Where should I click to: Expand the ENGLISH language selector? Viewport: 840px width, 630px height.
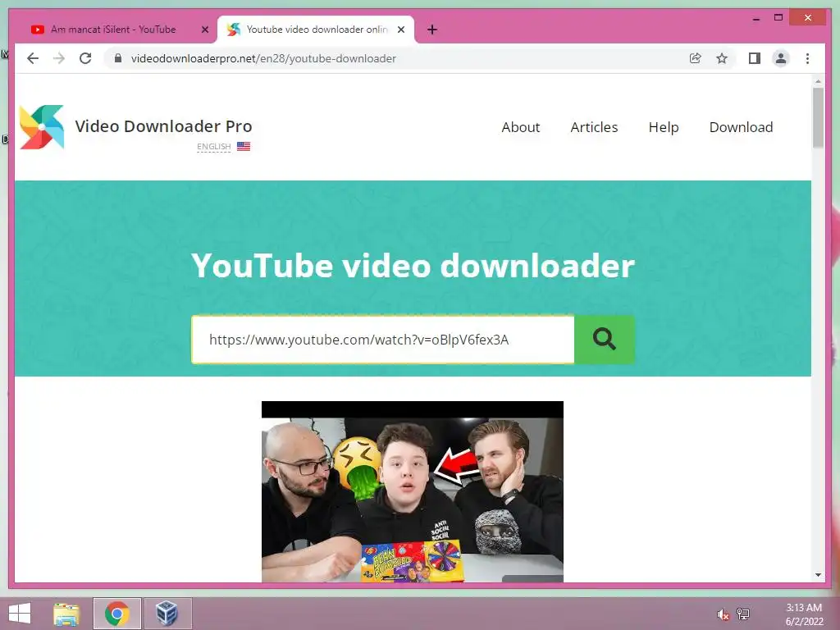pyautogui.click(x=214, y=147)
